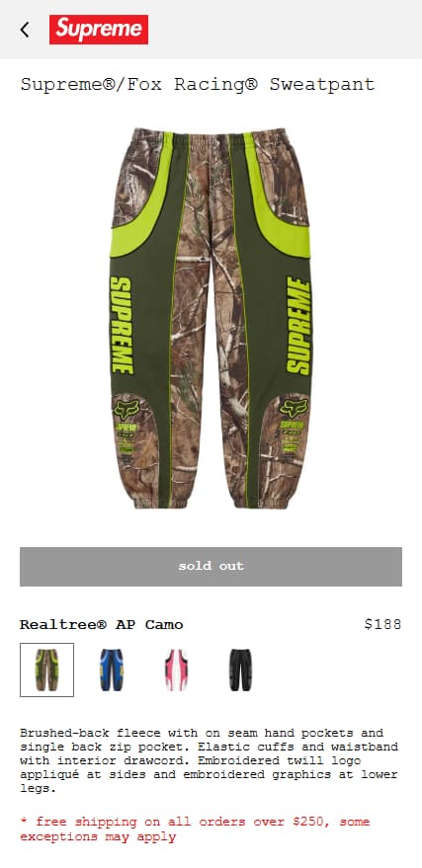Screen dimensions: 422x868
Task: Pick the black sweatpant colorway thumbnail
Action: pyautogui.click(x=240, y=670)
